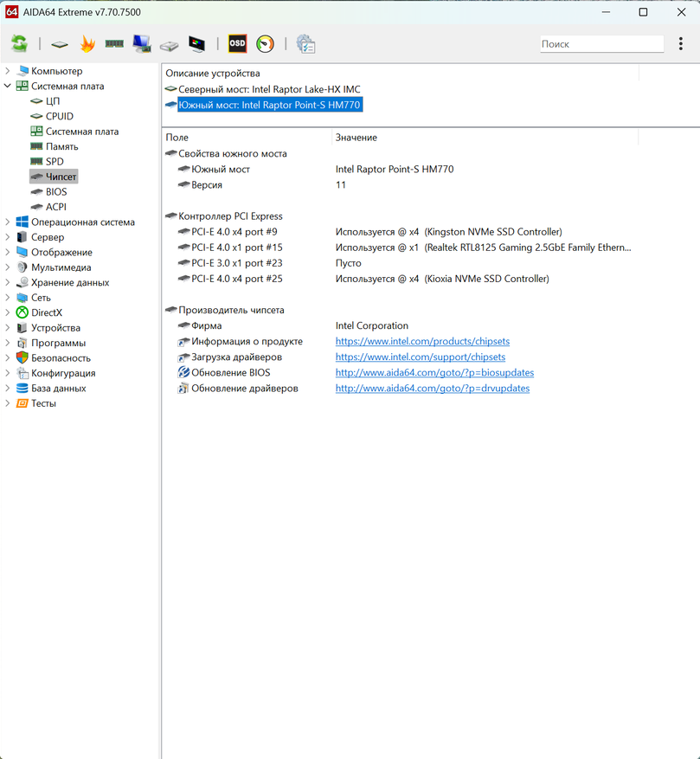Select Устройства in the sidebar
Viewport: 700px width, 759px height.
tap(55, 328)
